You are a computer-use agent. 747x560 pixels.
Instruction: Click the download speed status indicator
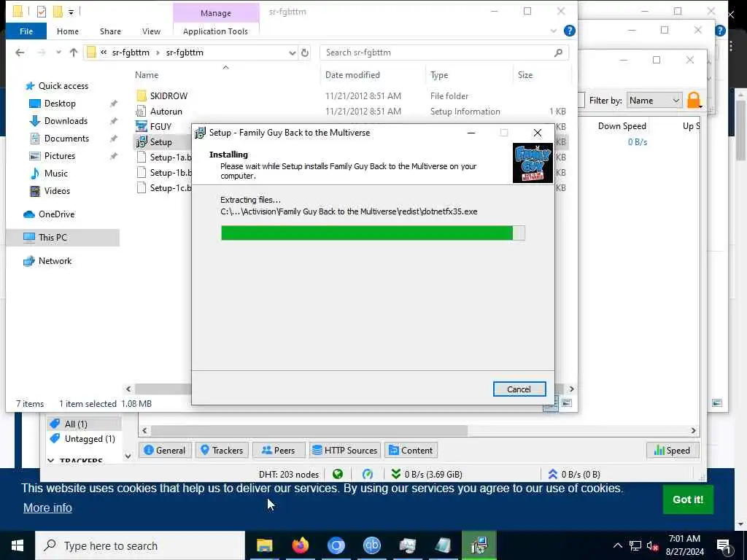point(427,474)
